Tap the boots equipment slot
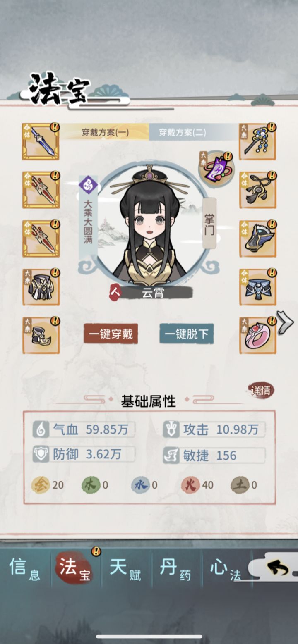Screen dimensions: 298x644 pyautogui.click(x=41, y=335)
